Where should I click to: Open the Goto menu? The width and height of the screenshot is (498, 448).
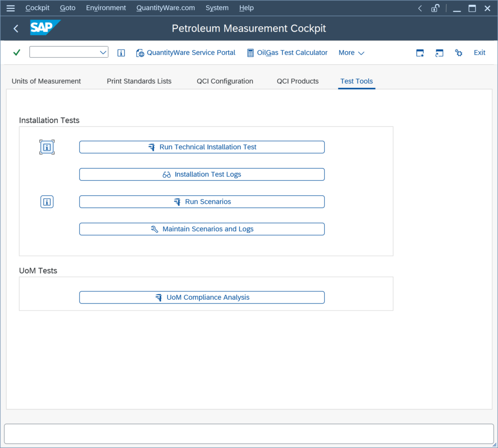(68, 8)
